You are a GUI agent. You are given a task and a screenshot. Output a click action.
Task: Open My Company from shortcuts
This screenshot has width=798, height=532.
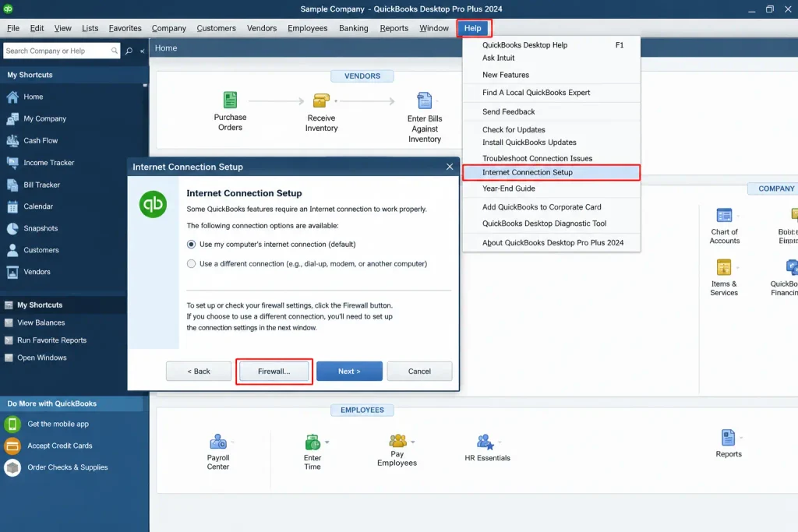[x=36, y=118]
